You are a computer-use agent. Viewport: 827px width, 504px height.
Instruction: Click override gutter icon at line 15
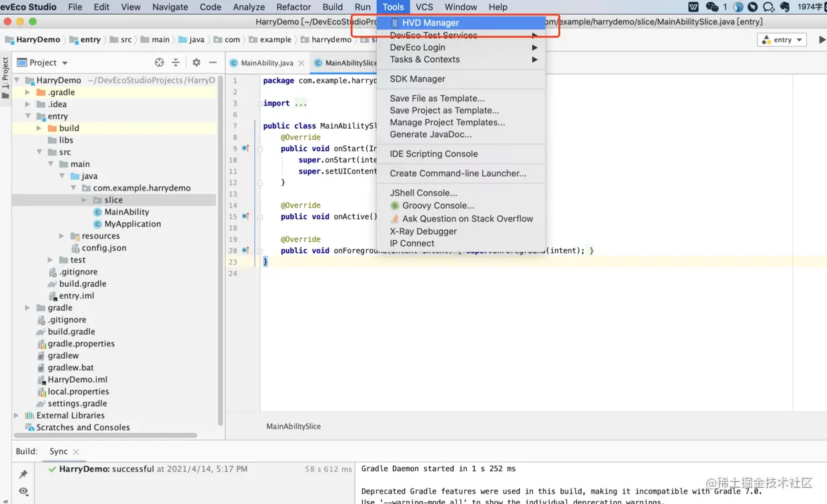245,217
